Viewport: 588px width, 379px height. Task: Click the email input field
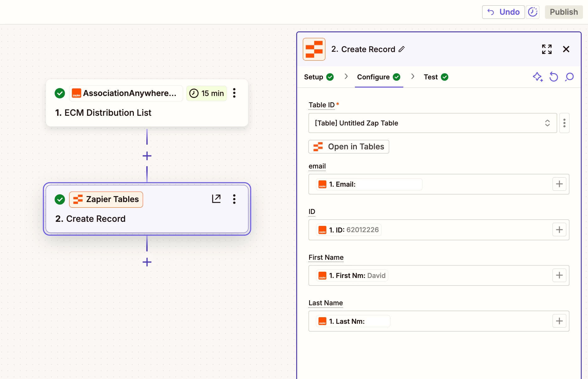coord(439,184)
